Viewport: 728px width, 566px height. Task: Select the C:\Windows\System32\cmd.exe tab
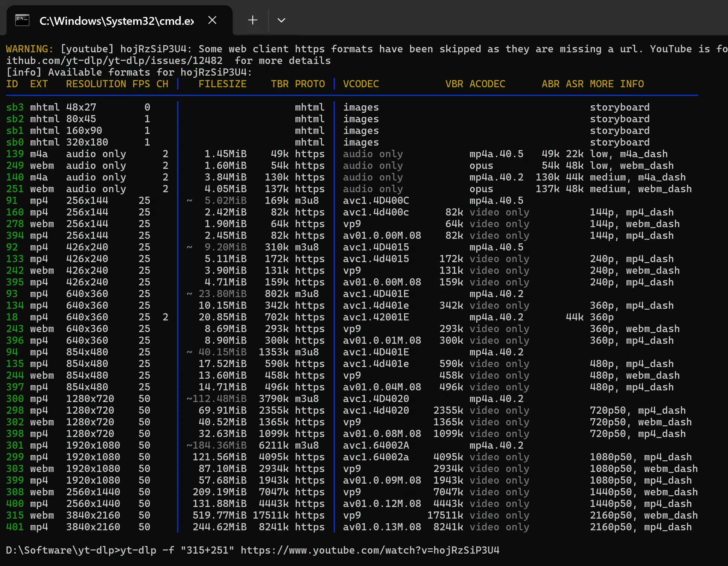pos(117,21)
